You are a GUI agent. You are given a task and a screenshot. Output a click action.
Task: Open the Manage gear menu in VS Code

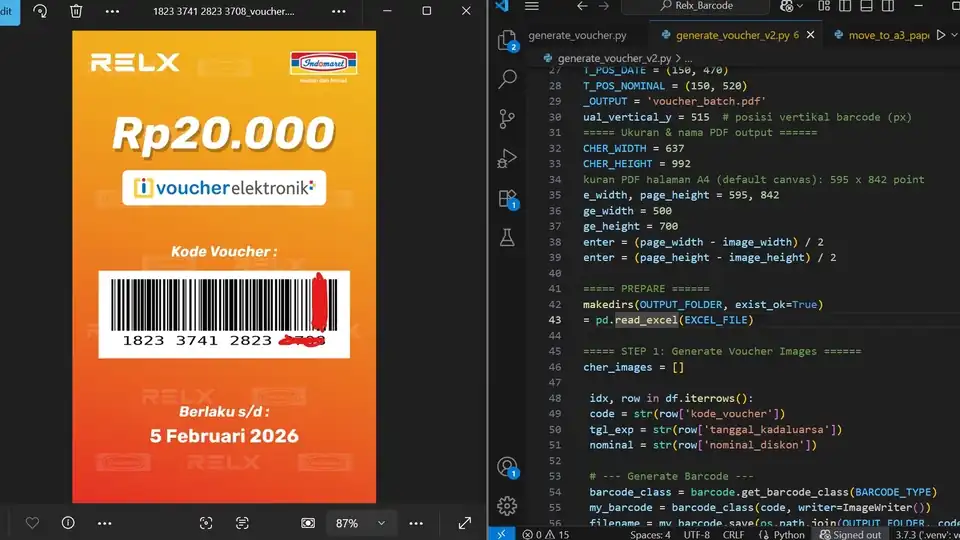pos(507,506)
